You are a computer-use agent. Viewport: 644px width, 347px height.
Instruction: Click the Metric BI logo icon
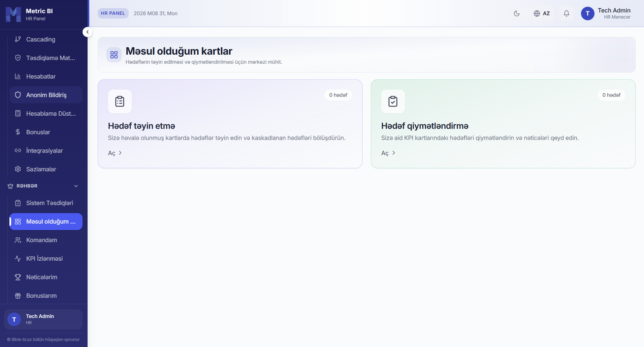[13, 14]
